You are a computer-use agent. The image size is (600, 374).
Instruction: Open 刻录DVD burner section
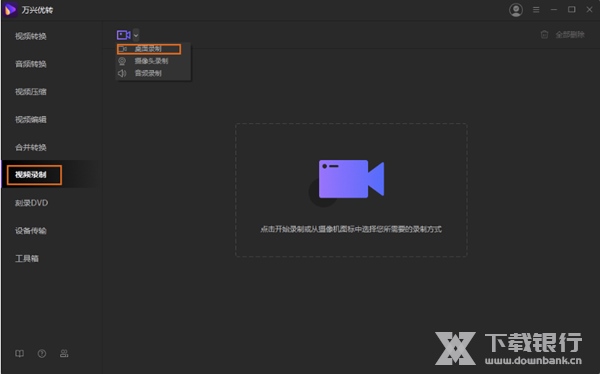(31, 203)
